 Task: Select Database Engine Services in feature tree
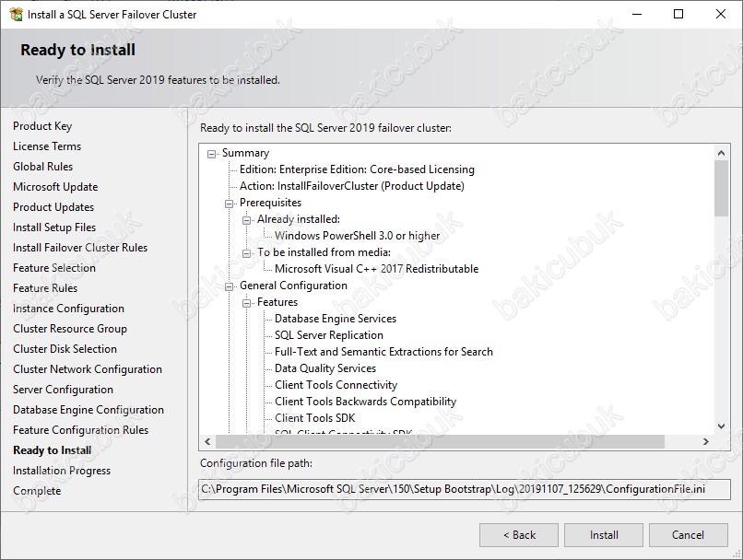click(335, 319)
